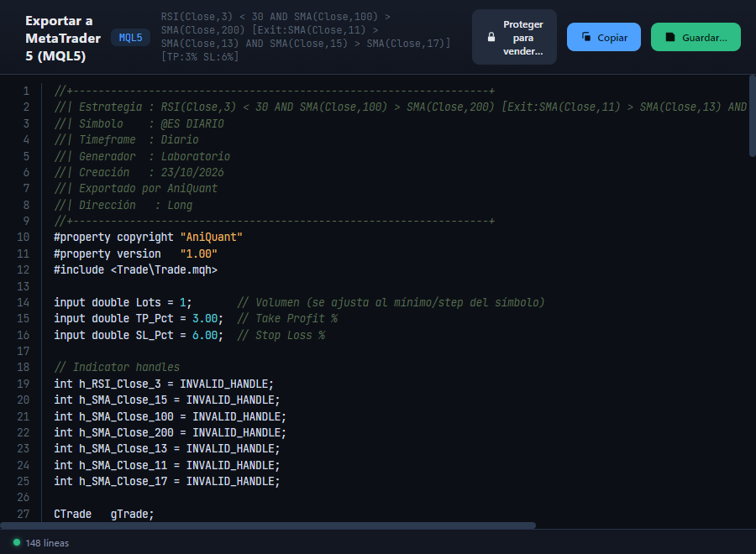756x554 pixels.
Task: Click the "int h_SMA_Close_200" declaration line
Action: coord(170,432)
